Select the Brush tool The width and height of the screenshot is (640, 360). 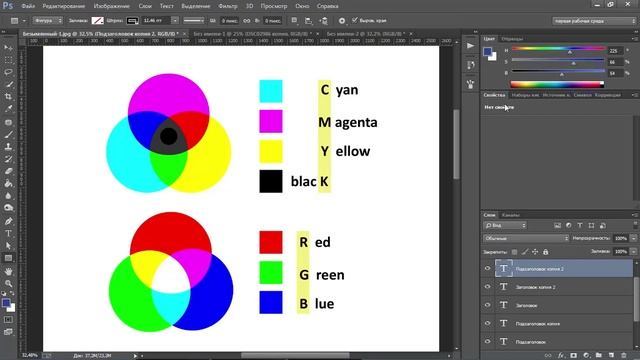8,134
